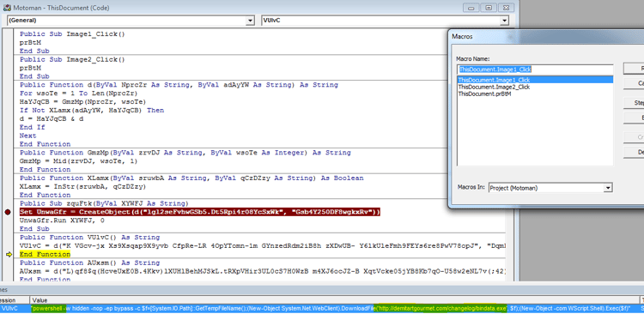Click the Macros dialog title bar
Screen dimensions: 644x314
[546, 37]
